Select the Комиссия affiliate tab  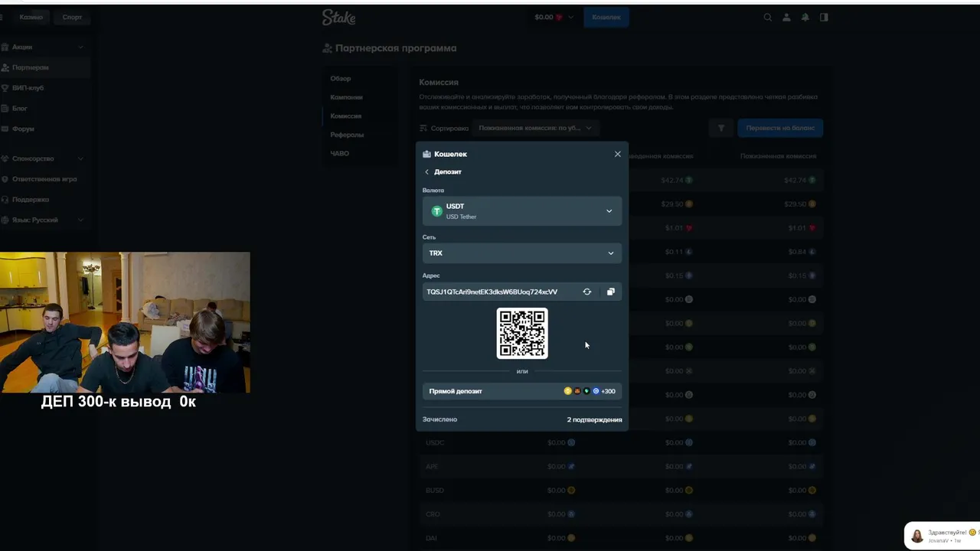tap(346, 116)
